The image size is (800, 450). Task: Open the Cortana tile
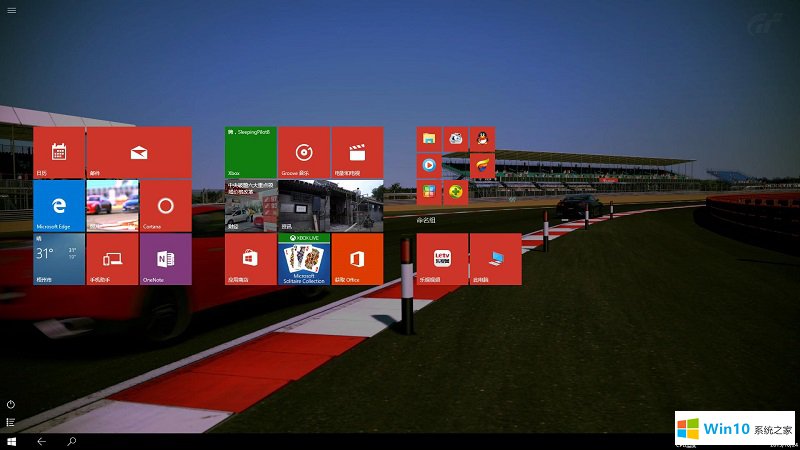click(166, 206)
